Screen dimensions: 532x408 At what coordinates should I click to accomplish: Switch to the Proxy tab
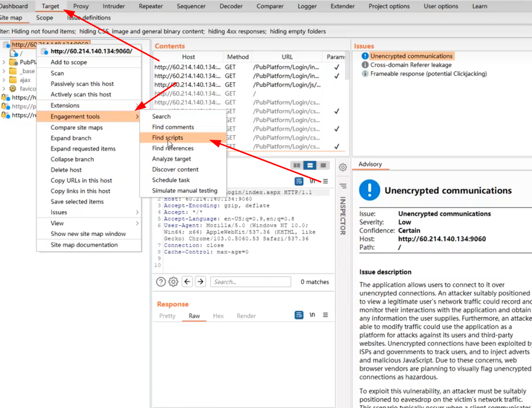pyautogui.click(x=81, y=6)
